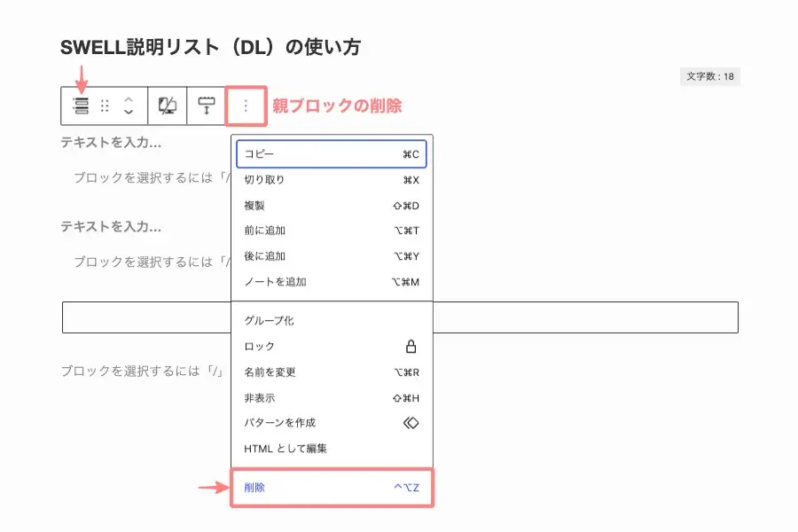Viewport: 798px width, 532px height.
Task: Click the post title SWELL説明リスト（DL）の使い方
Action: click(x=210, y=47)
